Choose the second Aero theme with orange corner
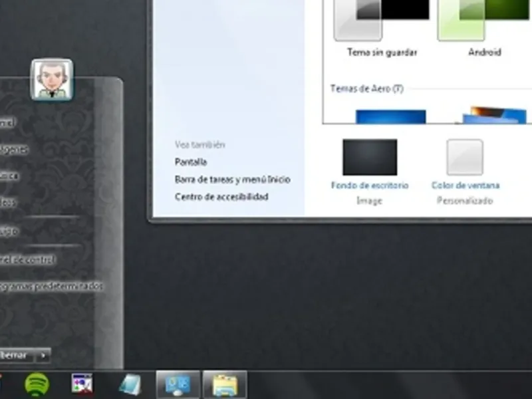This screenshot has height=399, width=532. [x=495, y=115]
